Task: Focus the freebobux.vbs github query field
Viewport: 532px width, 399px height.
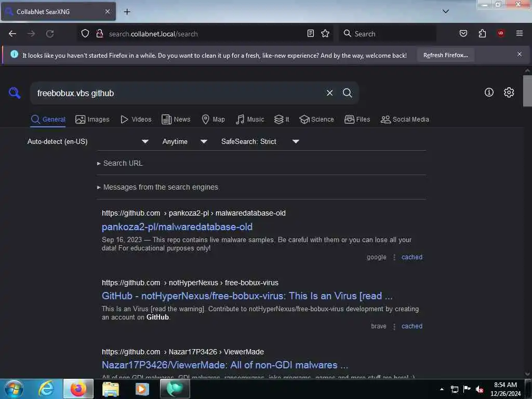Action: (178, 93)
